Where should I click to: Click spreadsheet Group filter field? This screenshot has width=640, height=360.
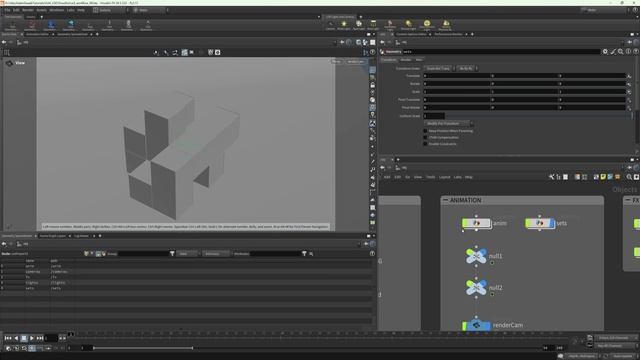pyautogui.click(x=143, y=253)
